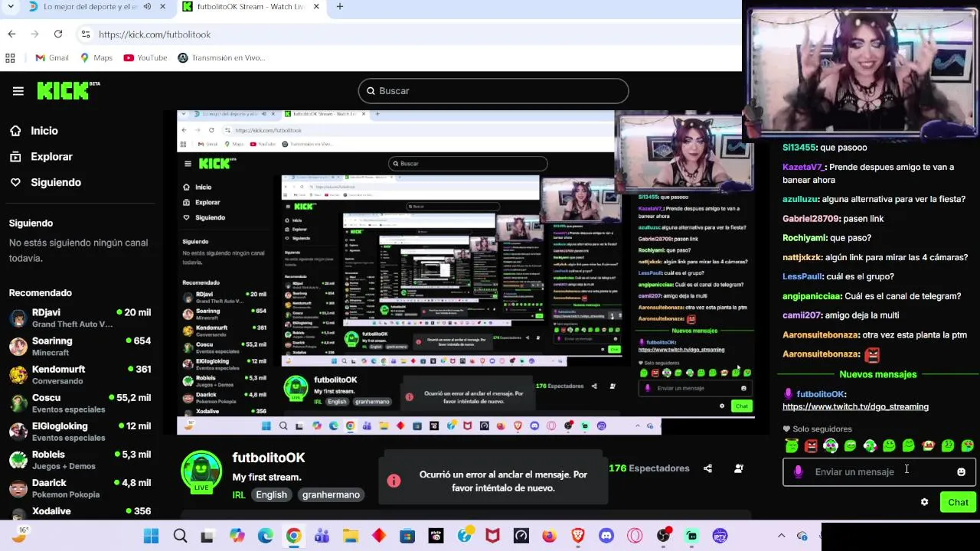Select the futbolitoOK Stream tab
Image resolution: width=980 pixels, height=551 pixels.
(x=251, y=7)
